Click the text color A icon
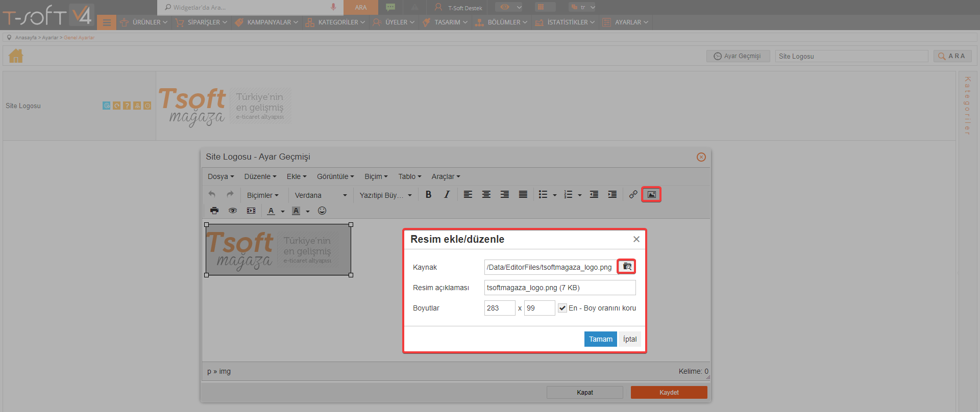The height and width of the screenshot is (412, 980). (x=271, y=211)
